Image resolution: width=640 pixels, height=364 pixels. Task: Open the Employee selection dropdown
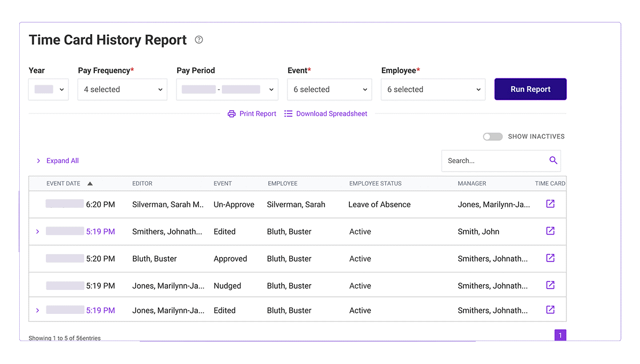tap(433, 89)
